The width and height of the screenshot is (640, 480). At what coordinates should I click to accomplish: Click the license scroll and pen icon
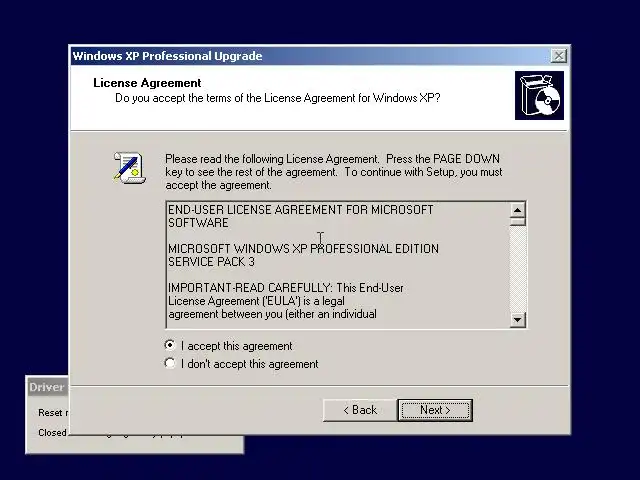129,167
